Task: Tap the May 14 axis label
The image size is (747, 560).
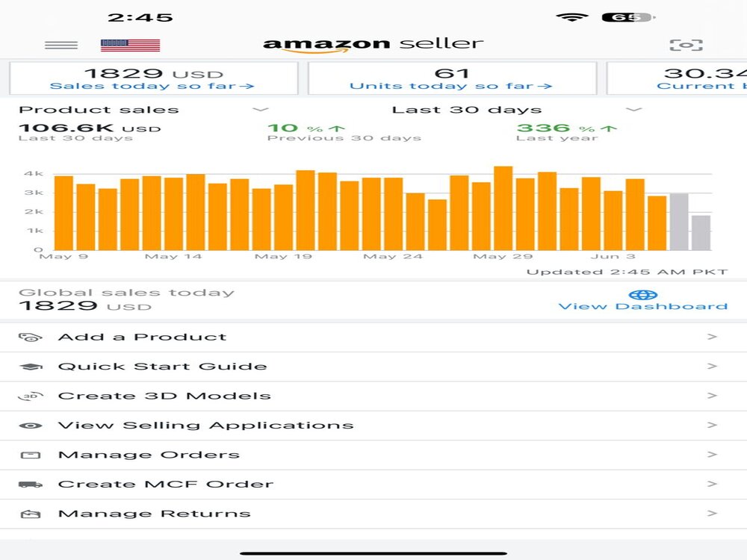Action: tap(173, 257)
